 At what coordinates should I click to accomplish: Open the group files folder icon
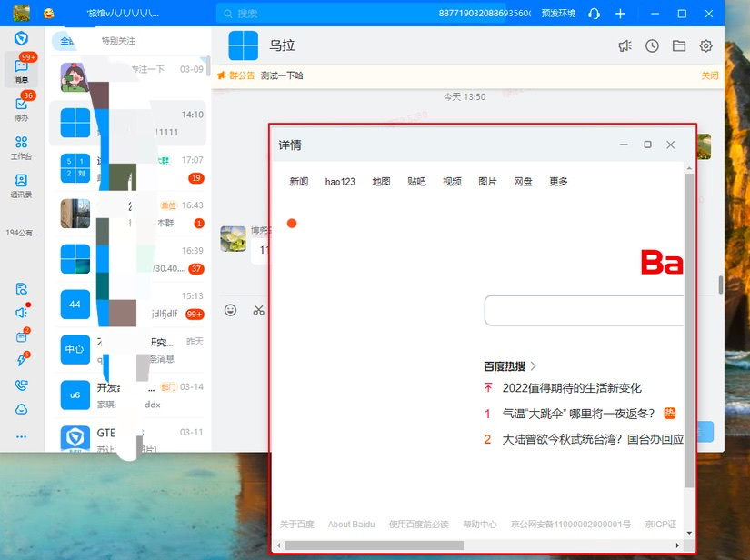[x=678, y=46]
